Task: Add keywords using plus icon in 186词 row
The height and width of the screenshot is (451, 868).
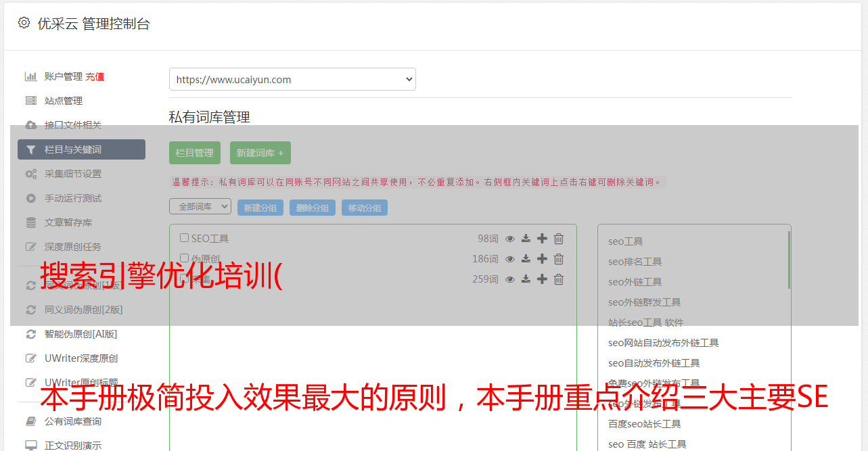Action: 542,259
